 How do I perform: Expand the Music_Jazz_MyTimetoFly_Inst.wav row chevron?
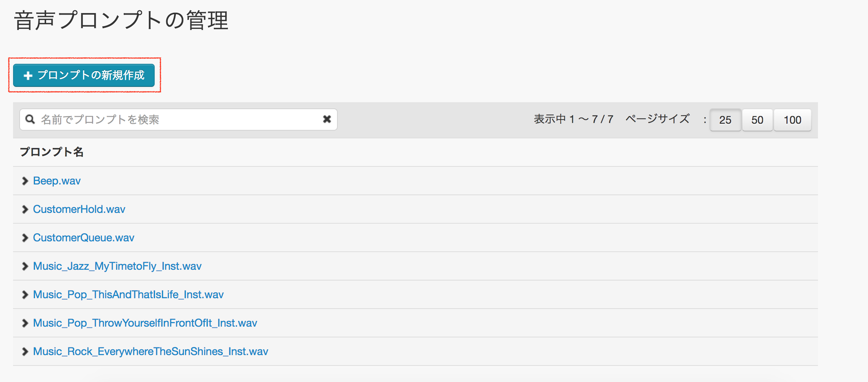25,266
